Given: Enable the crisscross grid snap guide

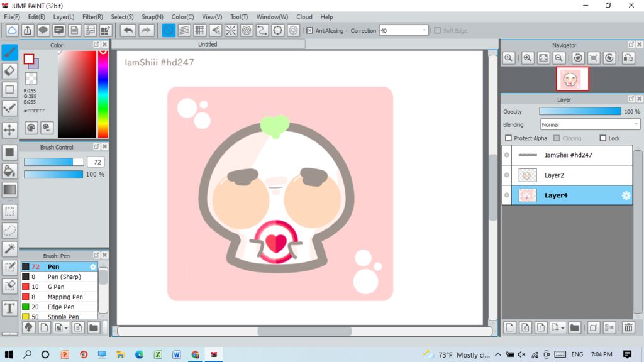Looking at the screenshot, I should click(x=199, y=30).
